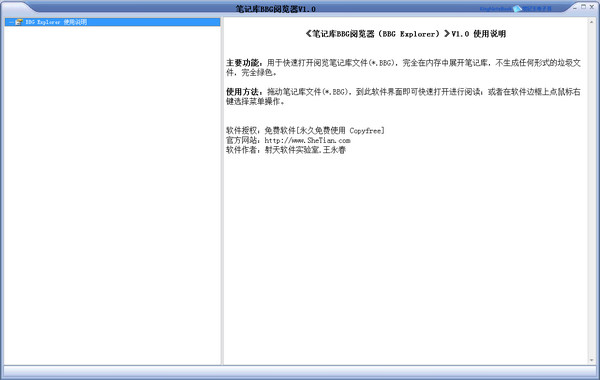Click the "软件作者: 射天软件实验室.王永春" line
The image size is (600, 380).
[x=286, y=150]
